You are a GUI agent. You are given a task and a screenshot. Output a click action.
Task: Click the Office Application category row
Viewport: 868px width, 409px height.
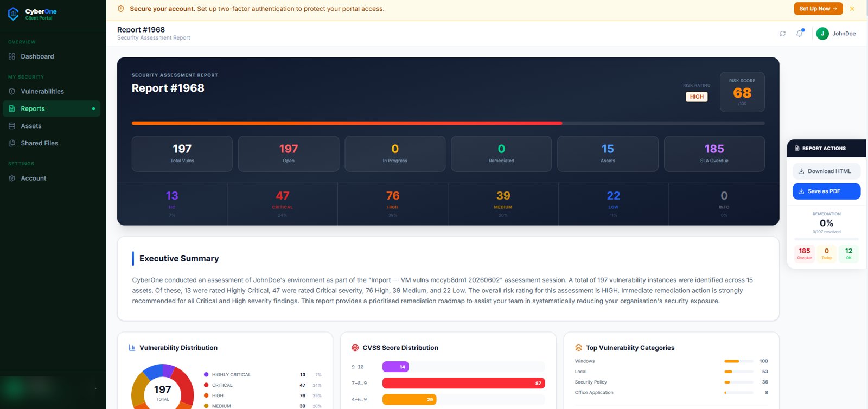(x=672, y=392)
